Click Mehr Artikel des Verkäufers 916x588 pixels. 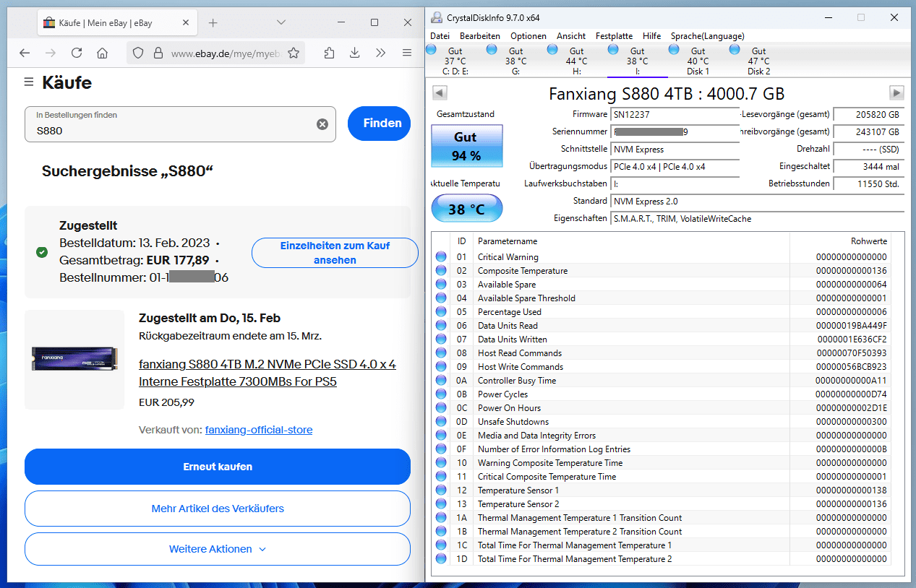click(218, 509)
